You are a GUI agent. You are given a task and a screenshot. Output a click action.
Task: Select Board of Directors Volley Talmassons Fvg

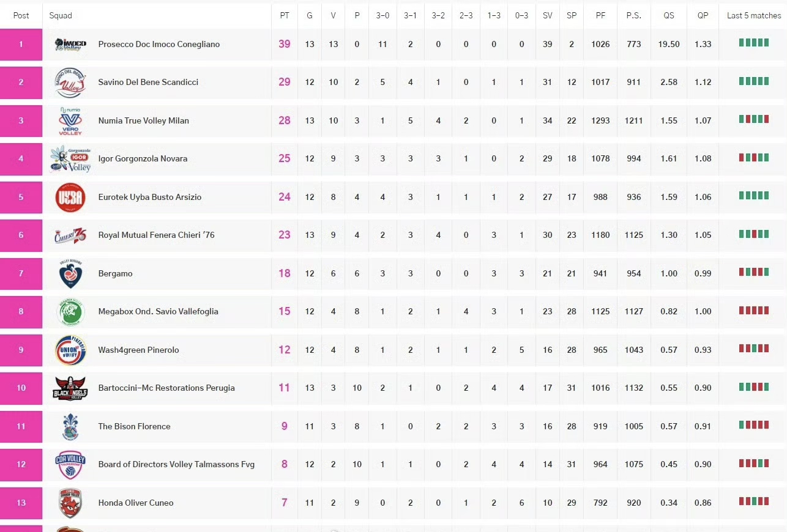pos(176,464)
